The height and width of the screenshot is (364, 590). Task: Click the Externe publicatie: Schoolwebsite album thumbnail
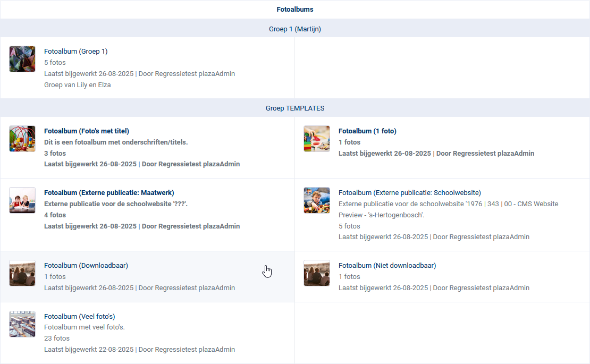317,200
